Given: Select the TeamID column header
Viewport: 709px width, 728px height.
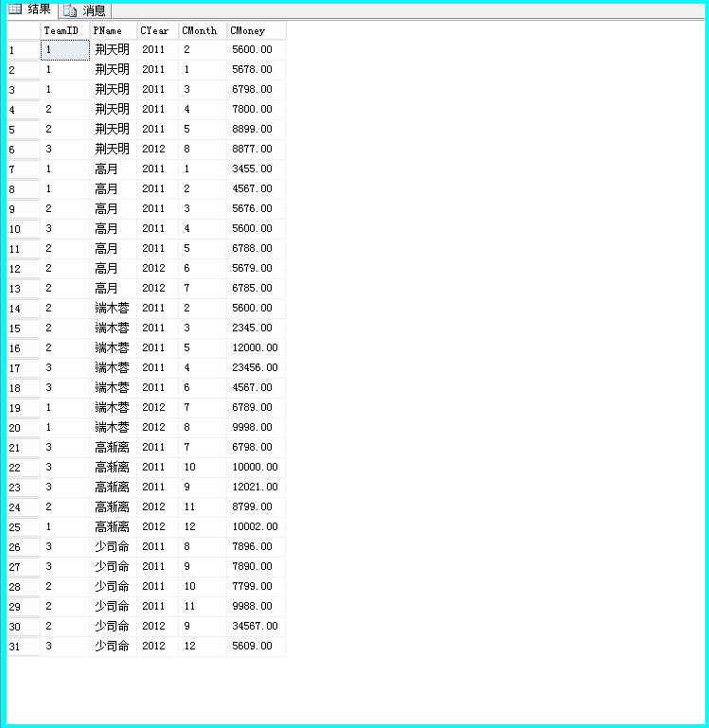Looking at the screenshot, I should pyautogui.click(x=65, y=30).
